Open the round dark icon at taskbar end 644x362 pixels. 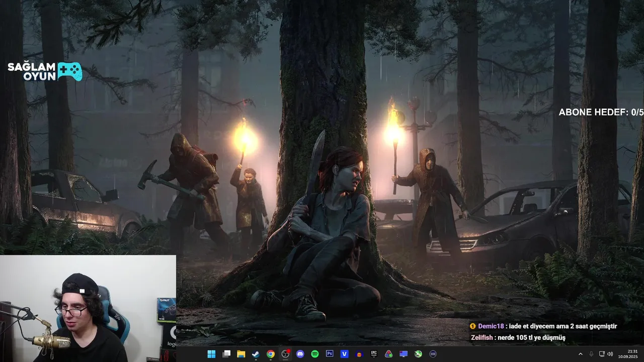point(433,354)
